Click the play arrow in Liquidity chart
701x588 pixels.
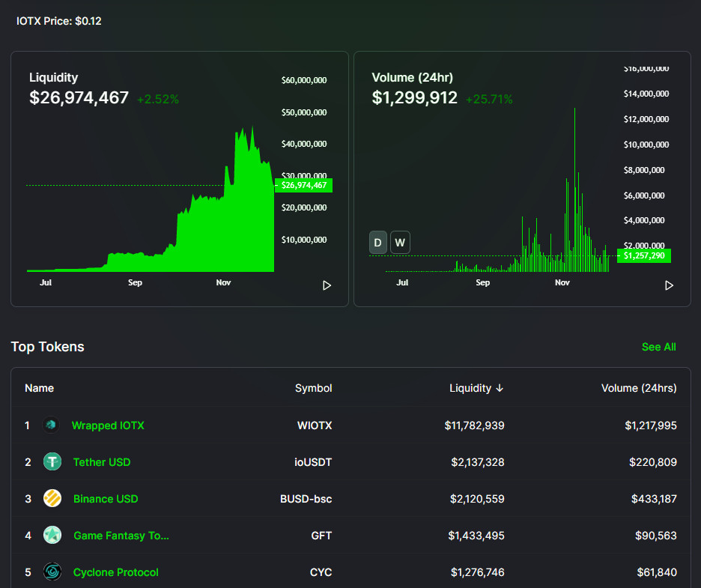tap(327, 285)
